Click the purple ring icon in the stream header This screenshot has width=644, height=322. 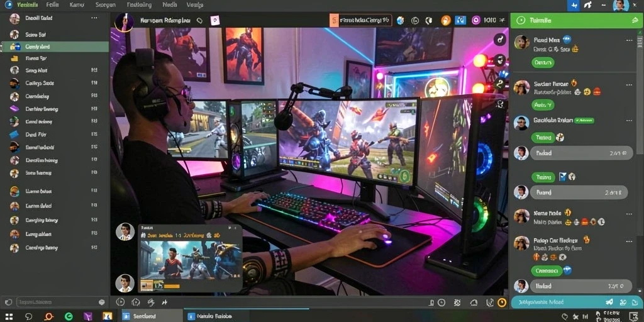(476, 20)
